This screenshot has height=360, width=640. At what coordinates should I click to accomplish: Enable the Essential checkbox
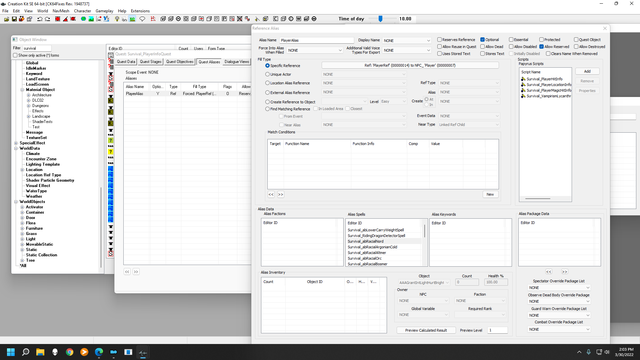tap(511, 40)
